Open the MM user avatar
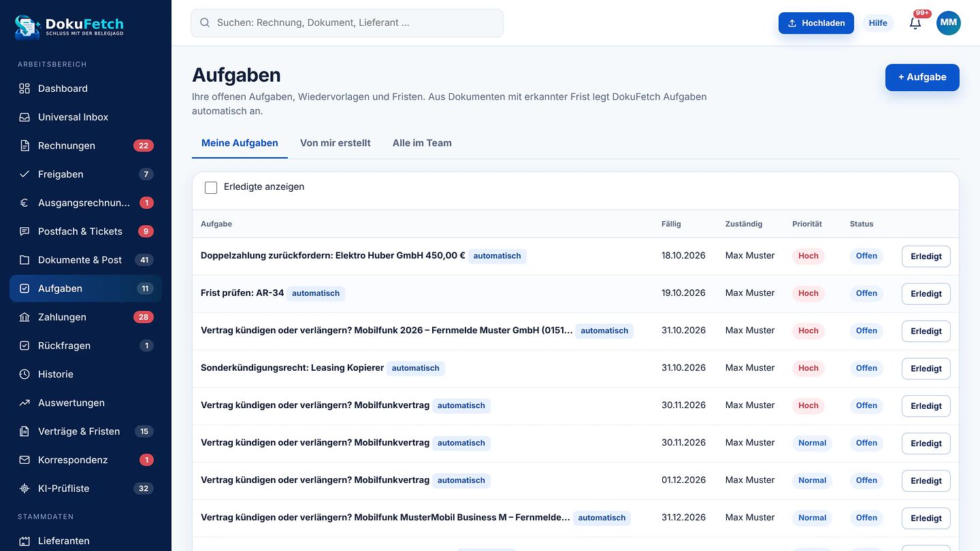Screen dimensions: 980x551 [x=949, y=22]
